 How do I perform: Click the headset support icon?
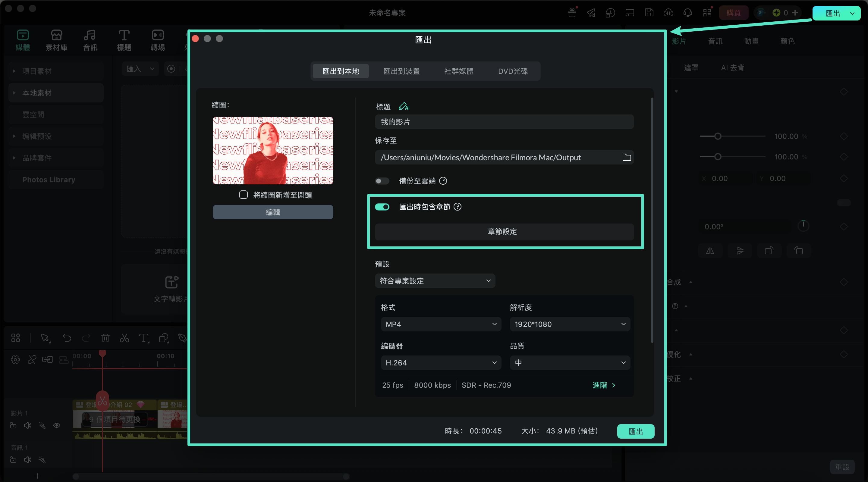pos(687,13)
